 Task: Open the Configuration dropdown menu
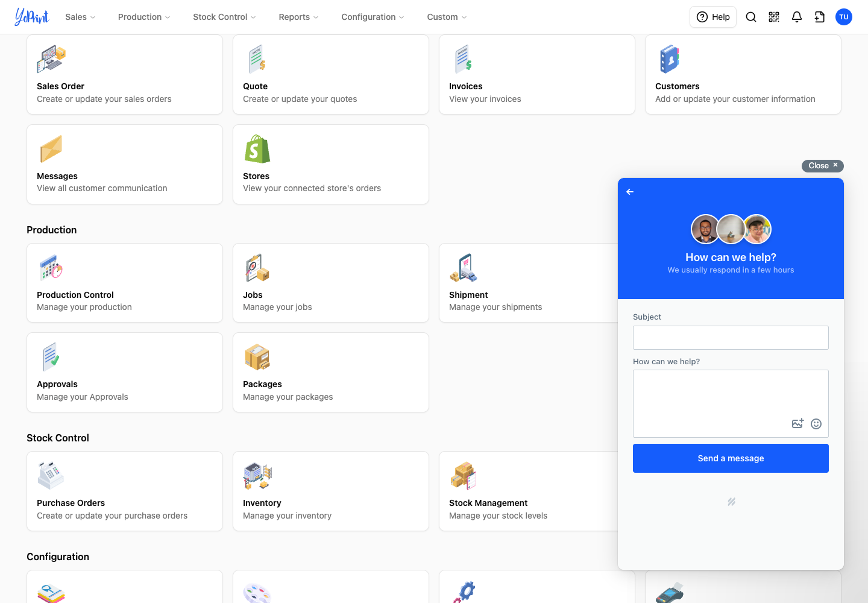click(373, 17)
